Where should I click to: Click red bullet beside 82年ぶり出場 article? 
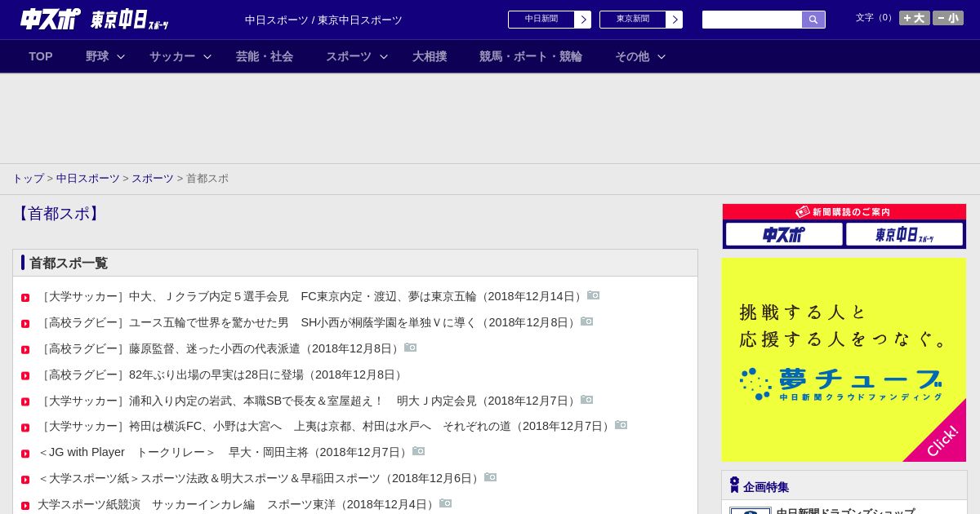[25, 376]
